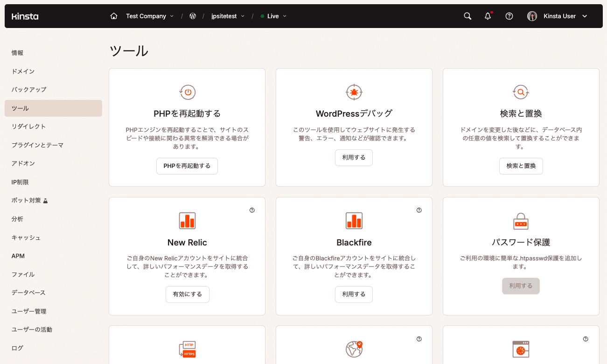Open IP制限 in the sidebar
607x364 pixels.
(x=53, y=182)
